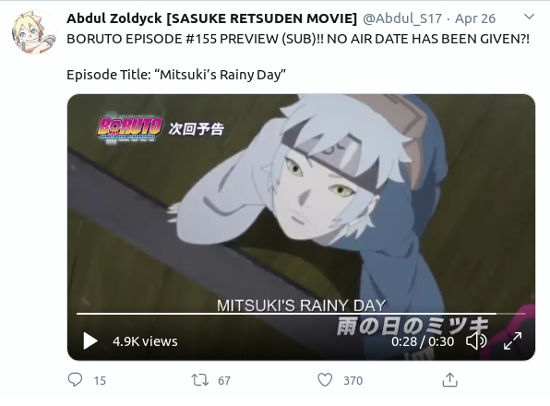Screen dimensions: 550x406
Task: Play the Boruto preview video
Action: (90, 341)
